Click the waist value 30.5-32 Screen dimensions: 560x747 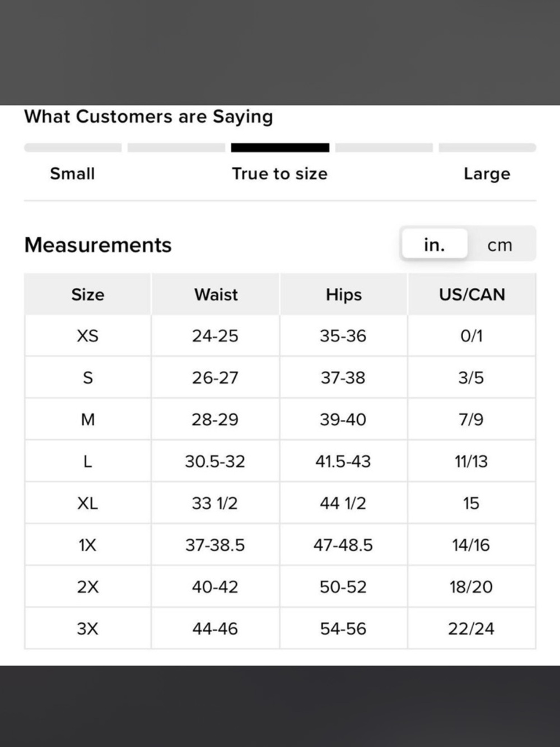click(x=215, y=462)
